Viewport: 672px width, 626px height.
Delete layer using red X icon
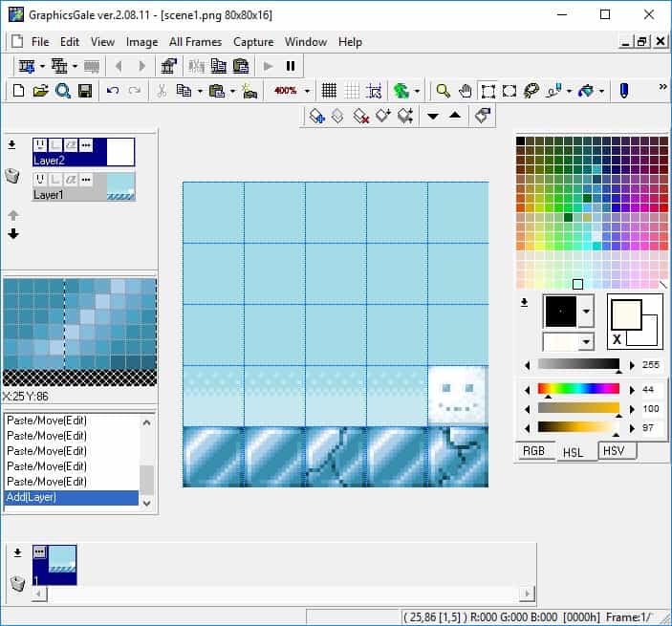(x=361, y=116)
